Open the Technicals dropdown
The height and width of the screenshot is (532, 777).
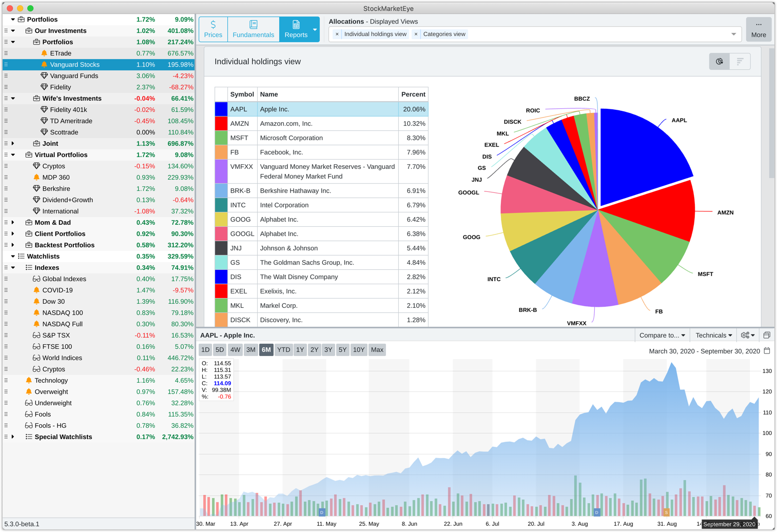click(713, 335)
